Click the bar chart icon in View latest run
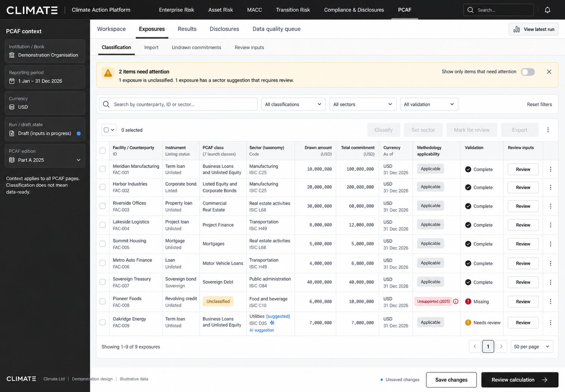This screenshot has width=565, height=392. click(517, 29)
